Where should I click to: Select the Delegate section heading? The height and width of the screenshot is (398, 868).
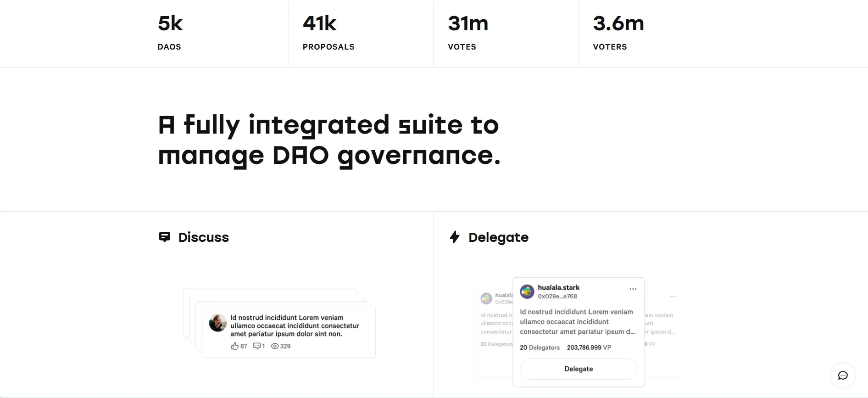(498, 237)
